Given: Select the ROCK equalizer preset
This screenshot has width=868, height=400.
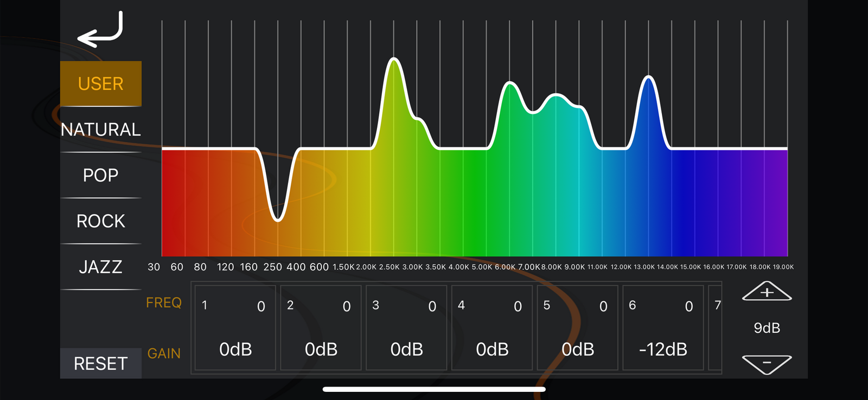Looking at the screenshot, I should coord(101,221).
